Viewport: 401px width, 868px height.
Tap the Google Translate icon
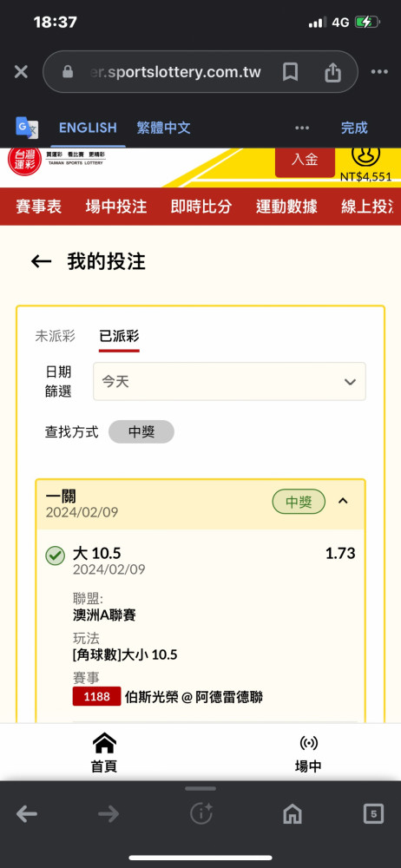click(27, 128)
